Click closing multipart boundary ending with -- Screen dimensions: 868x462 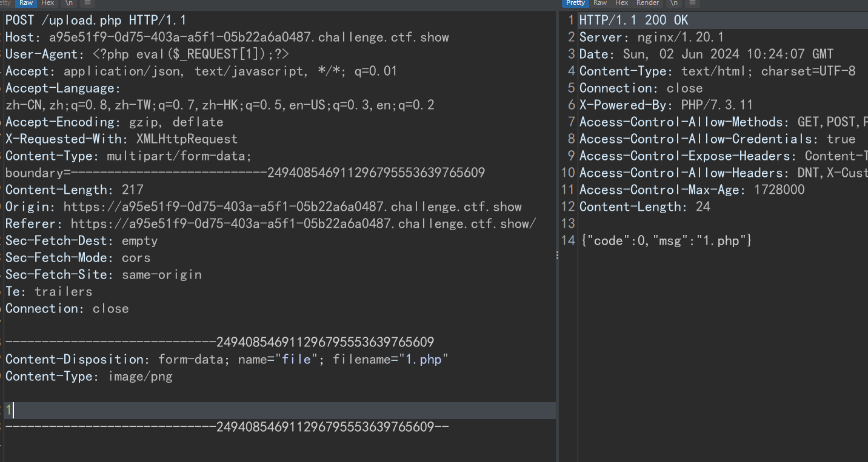click(x=227, y=427)
